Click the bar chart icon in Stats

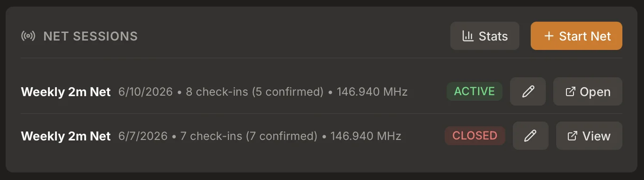click(x=468, y=36)
